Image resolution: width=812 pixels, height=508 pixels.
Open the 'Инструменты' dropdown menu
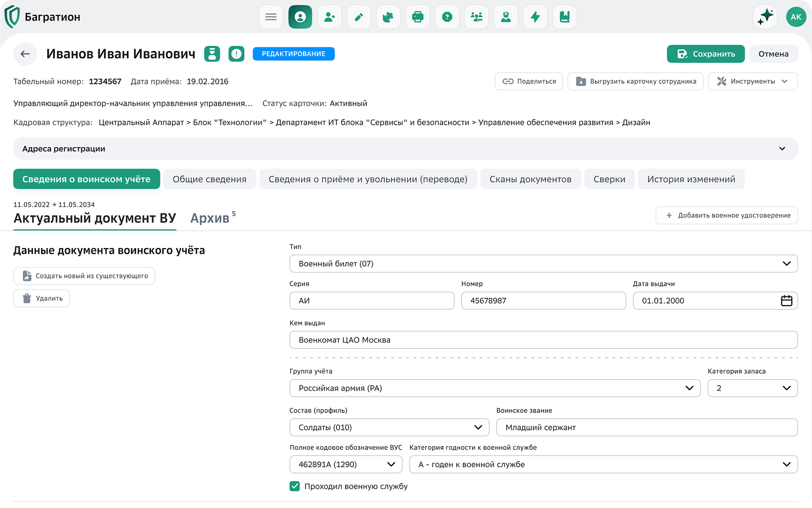pos(753,81)
